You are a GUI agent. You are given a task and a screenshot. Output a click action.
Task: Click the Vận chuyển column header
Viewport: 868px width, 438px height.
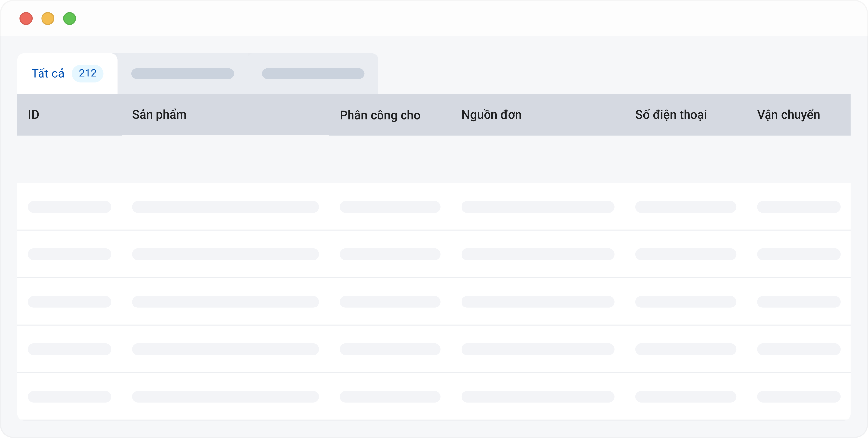(x=788, y=115)
